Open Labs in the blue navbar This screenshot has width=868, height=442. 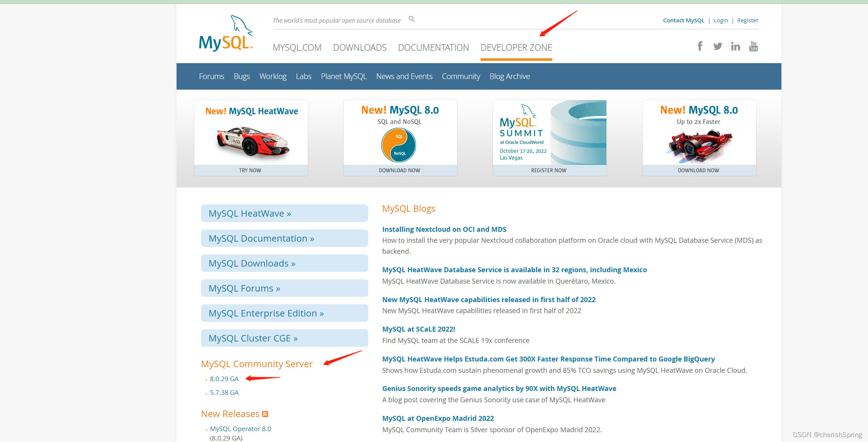click(x=304, y=76)
